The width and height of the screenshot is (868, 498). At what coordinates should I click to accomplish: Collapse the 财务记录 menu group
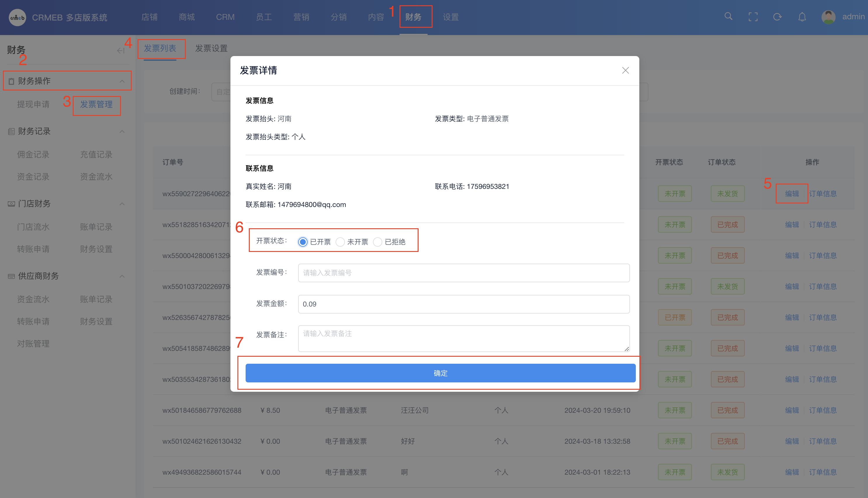tap(122, 131)
